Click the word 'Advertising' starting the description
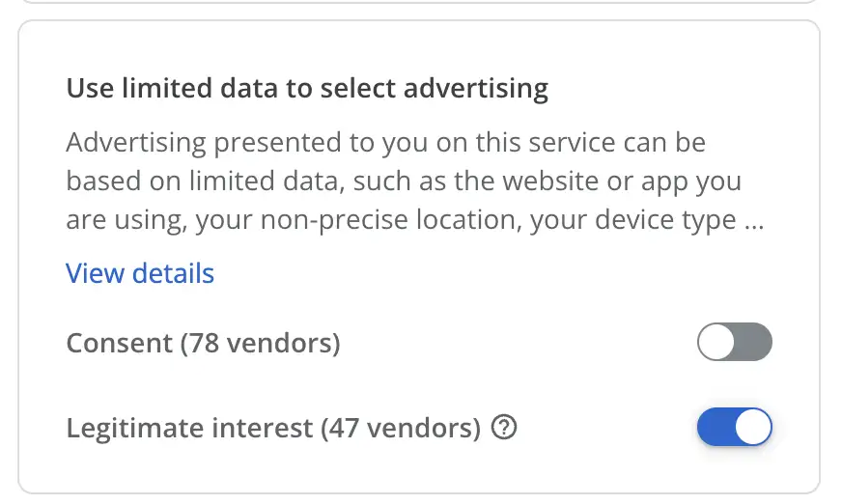This screenshot has height=504, width=842. [x=136, y=143]
